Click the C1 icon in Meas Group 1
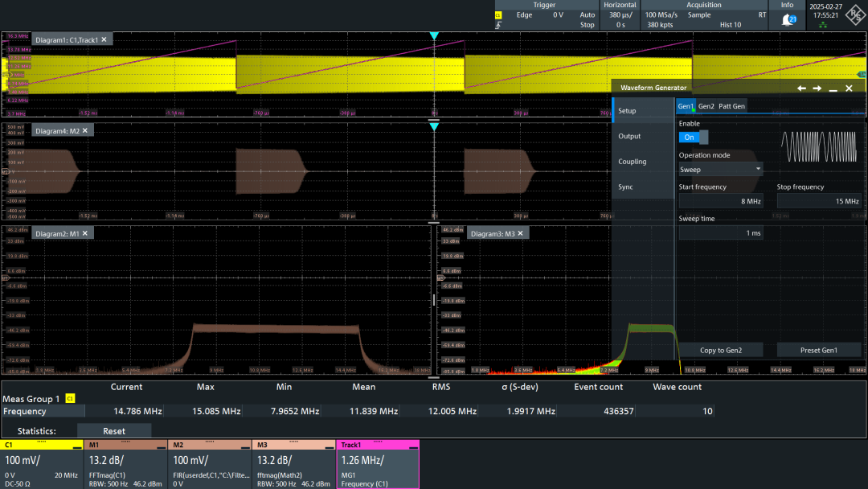 click(x=70, y=399)
